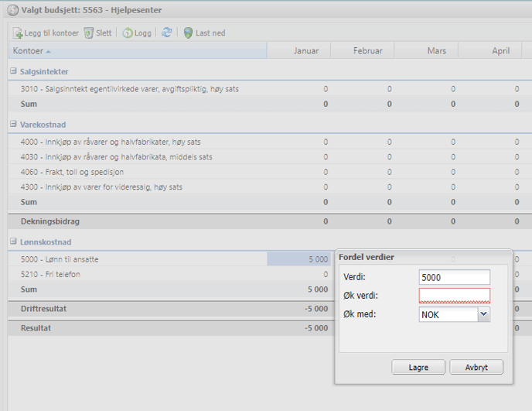Click the Januar column header
The image size is (532, 411).
[306, 51]
